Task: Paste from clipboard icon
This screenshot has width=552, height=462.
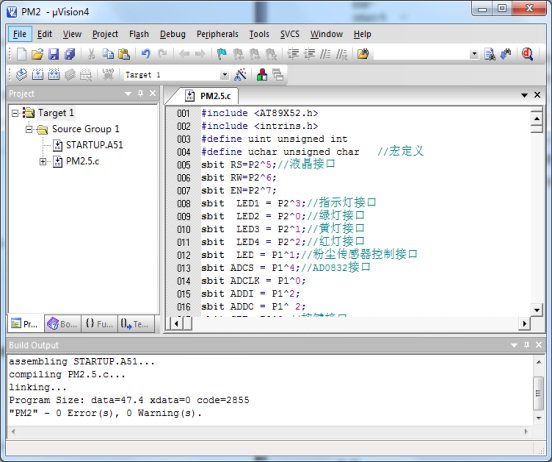Action: (124, 54)
